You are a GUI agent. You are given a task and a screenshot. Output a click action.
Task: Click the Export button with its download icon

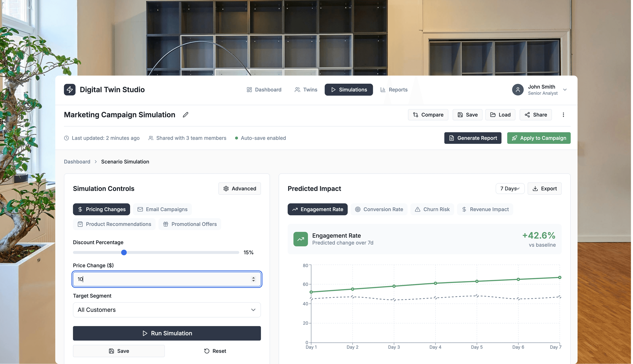click(544, 189)
